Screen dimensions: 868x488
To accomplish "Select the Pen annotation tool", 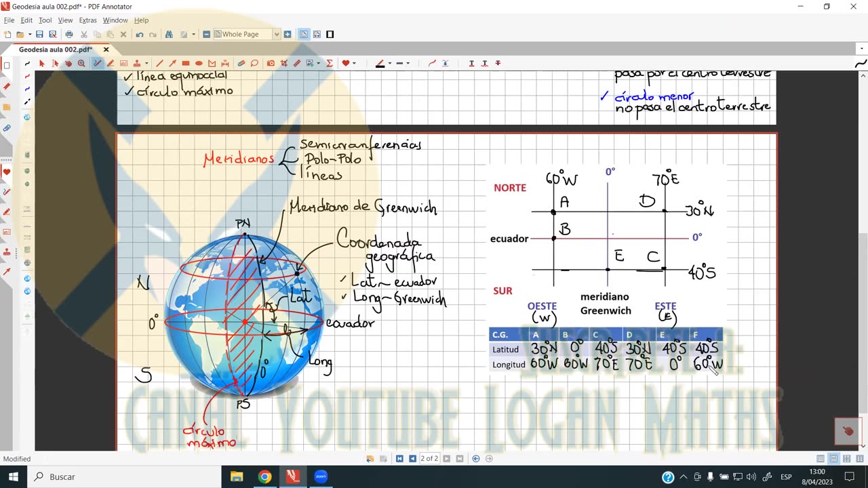I will [97, 63].
